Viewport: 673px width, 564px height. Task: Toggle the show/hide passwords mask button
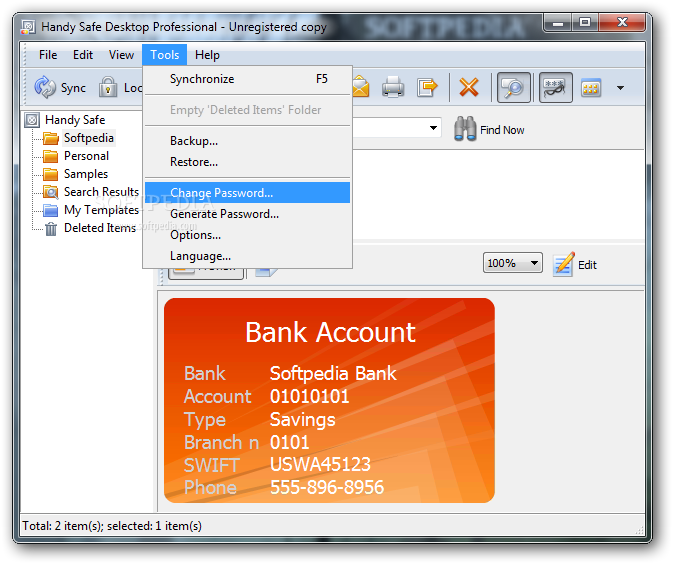tap(555, 88)
